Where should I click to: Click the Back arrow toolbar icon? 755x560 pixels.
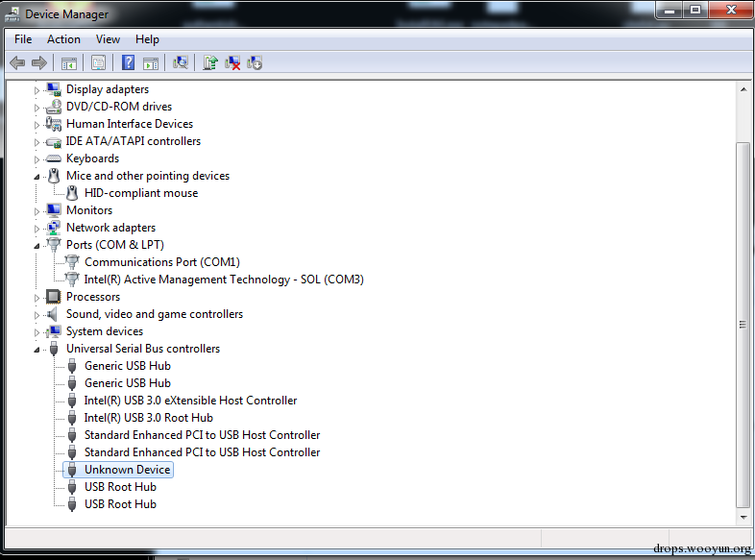[17, 62]
